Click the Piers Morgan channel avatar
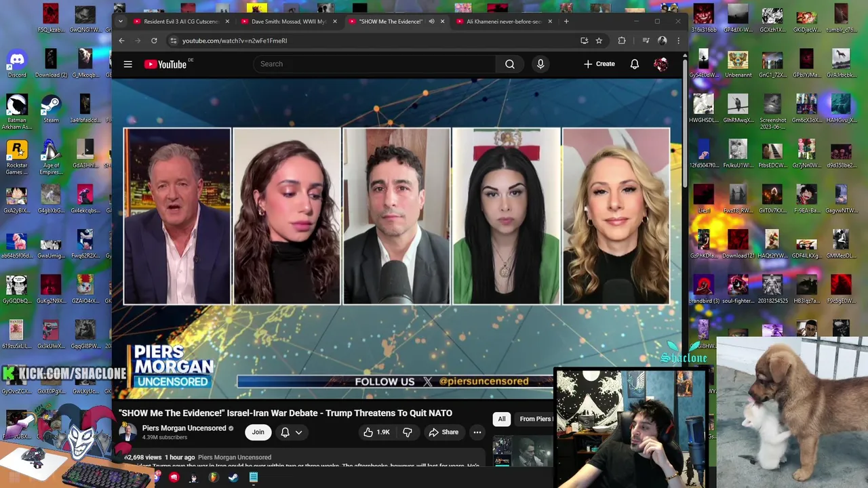 click(127, 432)
